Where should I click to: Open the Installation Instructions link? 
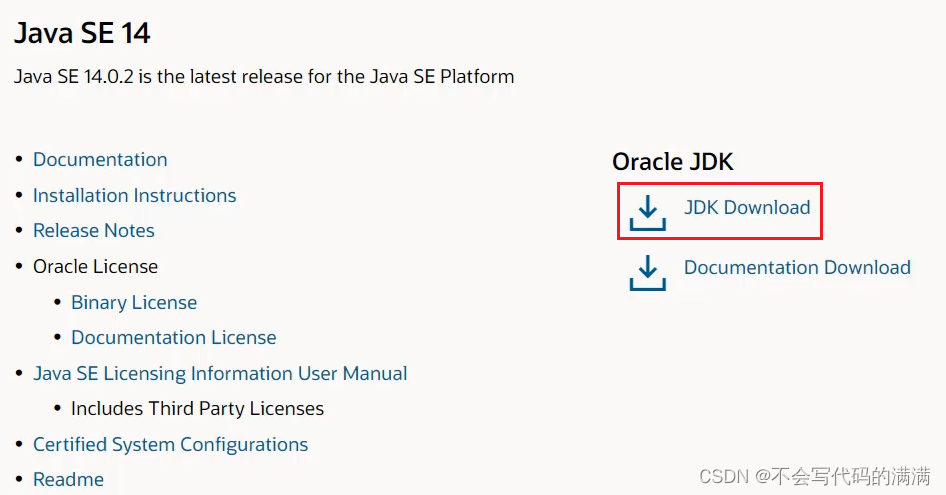click(x=135, y=196)
